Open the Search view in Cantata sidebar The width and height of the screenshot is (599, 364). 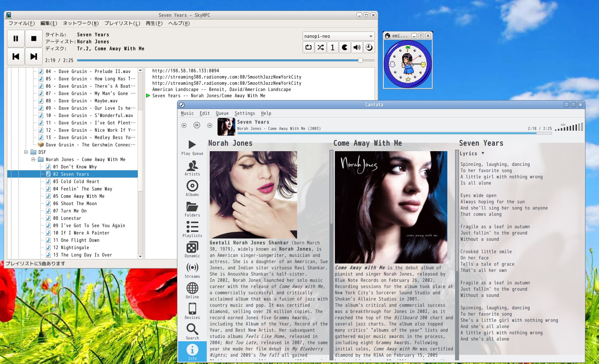click(192, 331)
